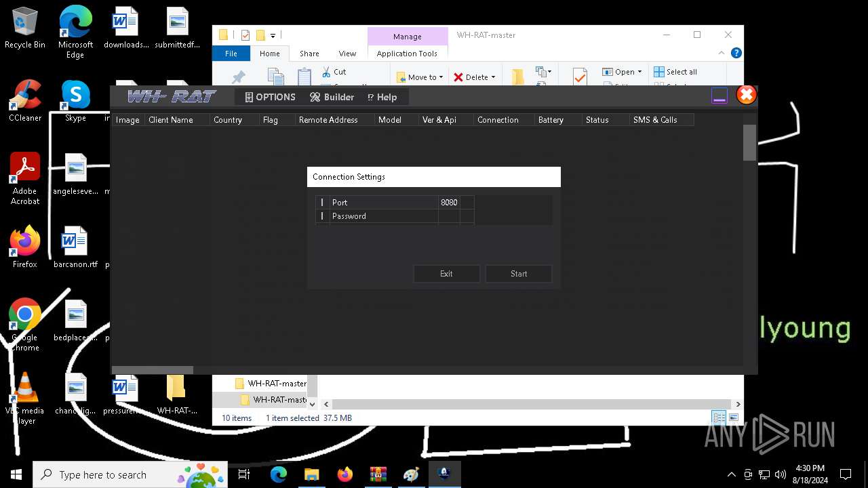Viewport: 868px width, 488px height.
Task: Click the Connection column header
Action: (x=505, y=120)
